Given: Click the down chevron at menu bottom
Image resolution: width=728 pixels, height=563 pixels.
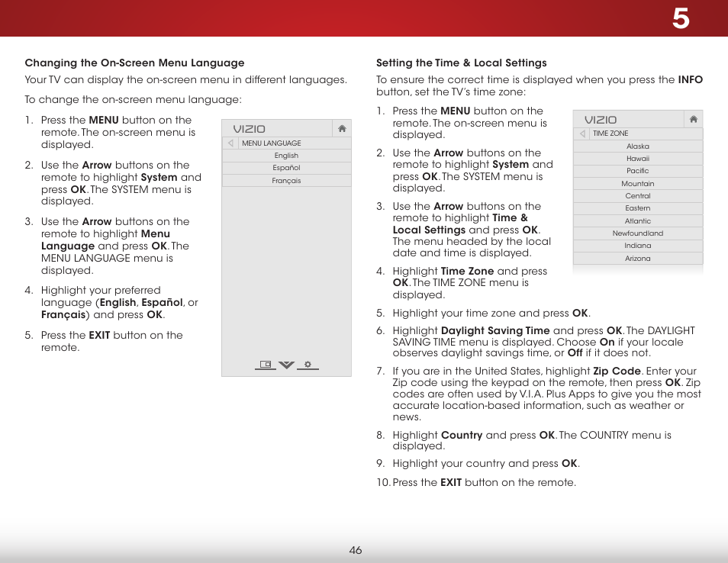Looking at the screenshot, I should pyautogui.click(x=286, y=365).
